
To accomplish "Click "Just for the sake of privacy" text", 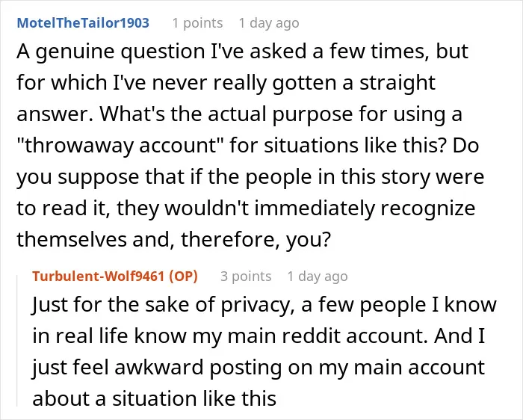I will coord(164,305).
